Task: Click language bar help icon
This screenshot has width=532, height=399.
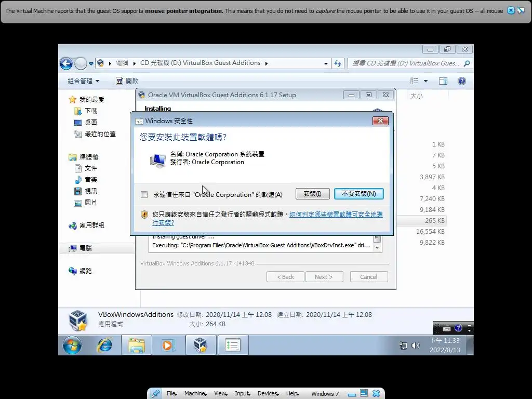Action: click(x=458, y=328)
